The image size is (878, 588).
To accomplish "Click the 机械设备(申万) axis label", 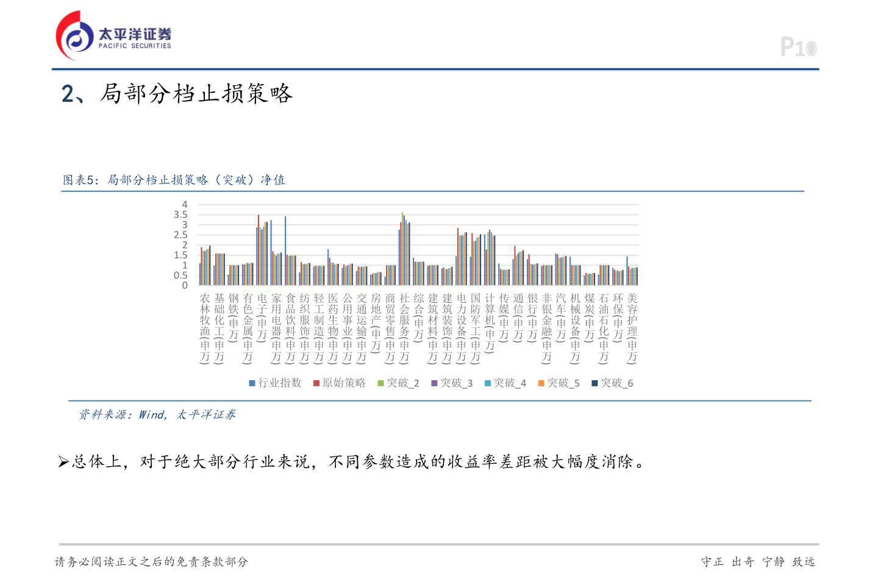I will [x=576, y=328].
